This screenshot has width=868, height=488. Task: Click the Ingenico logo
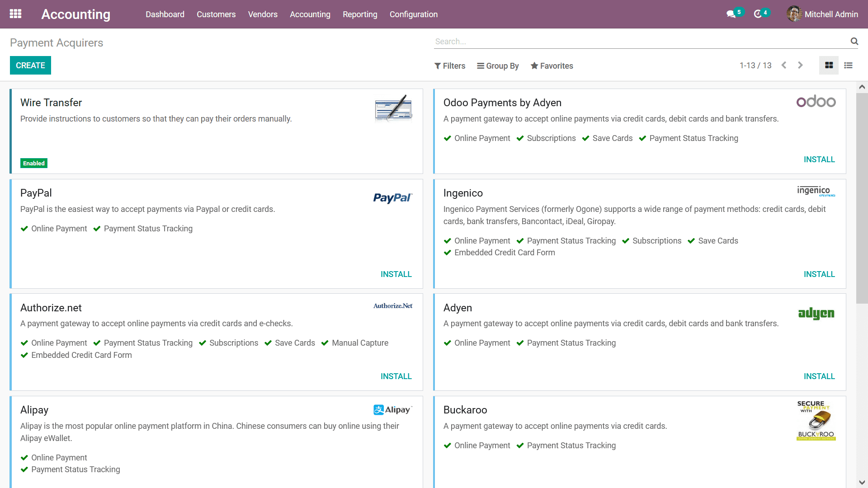point(816,191)
